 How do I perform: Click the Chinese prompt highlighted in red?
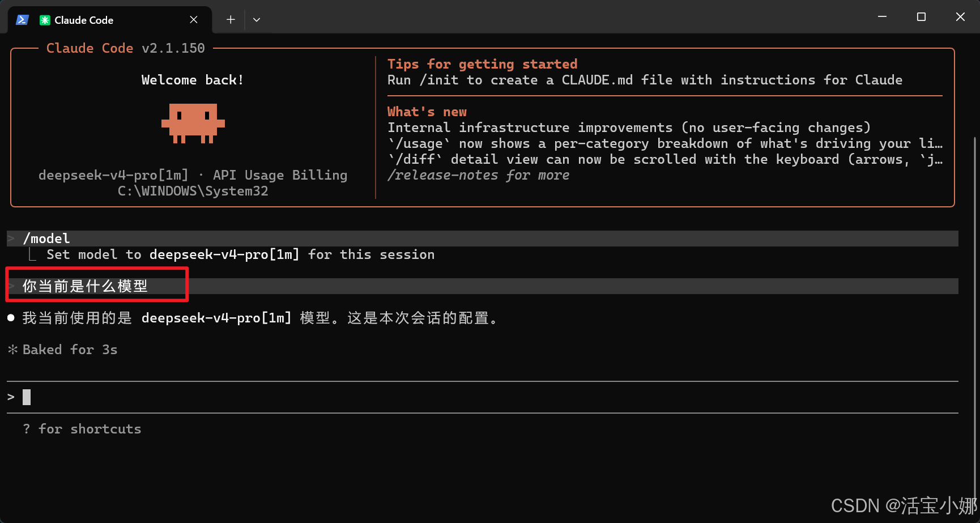coord(85,286)
